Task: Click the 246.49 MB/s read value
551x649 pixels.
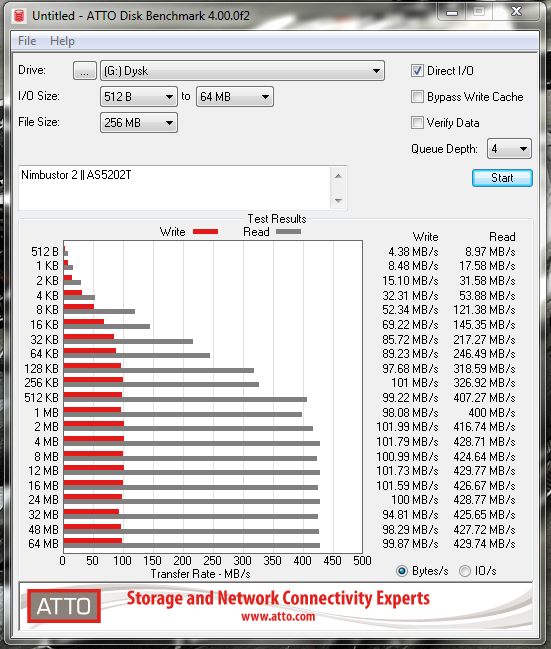Action: tap(484, 354)
